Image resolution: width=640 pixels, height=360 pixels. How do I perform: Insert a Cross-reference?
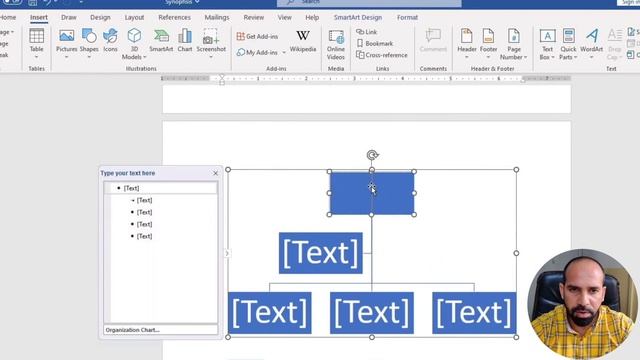tap(382, 55)
